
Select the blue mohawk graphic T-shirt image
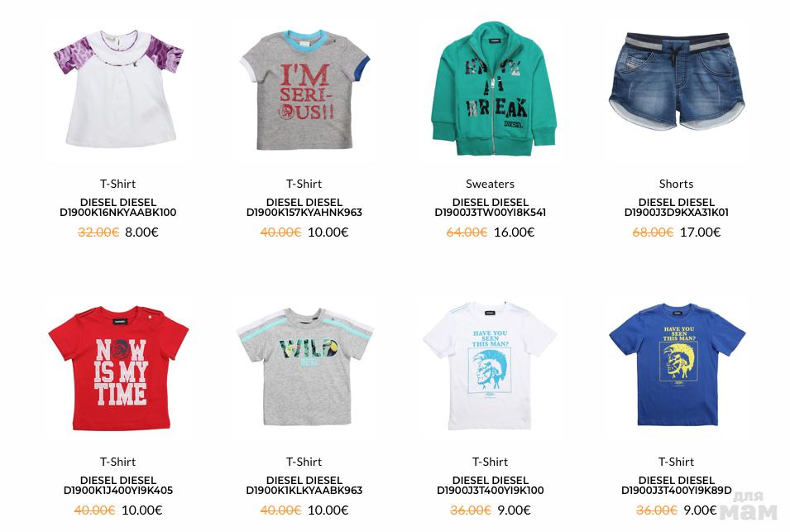[x=676, y=365]
